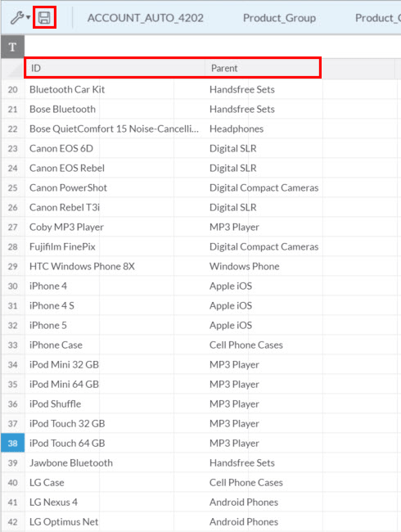Expand the wrench dropdown arrow
Screen dimensions: 401x532
click(29, 18)
